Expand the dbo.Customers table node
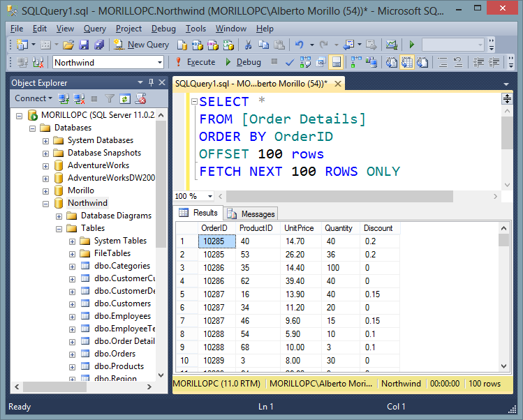The height and width of the screenshot is (420, 523). tap(72, 304)
